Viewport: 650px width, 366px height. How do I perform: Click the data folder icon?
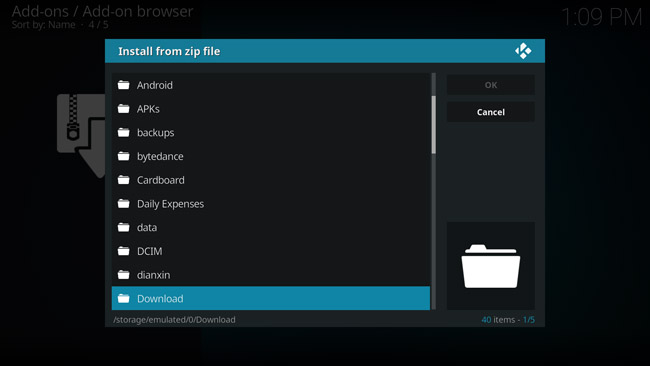(124, 227)
